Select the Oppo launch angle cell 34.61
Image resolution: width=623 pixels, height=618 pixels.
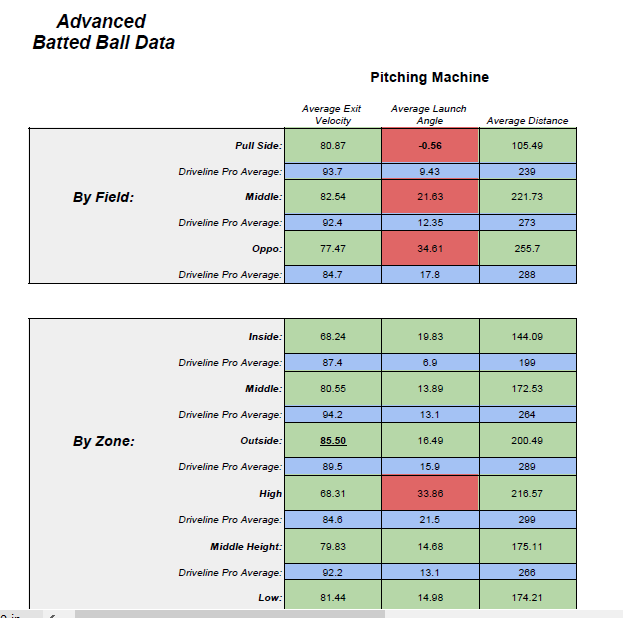(430, 248)
